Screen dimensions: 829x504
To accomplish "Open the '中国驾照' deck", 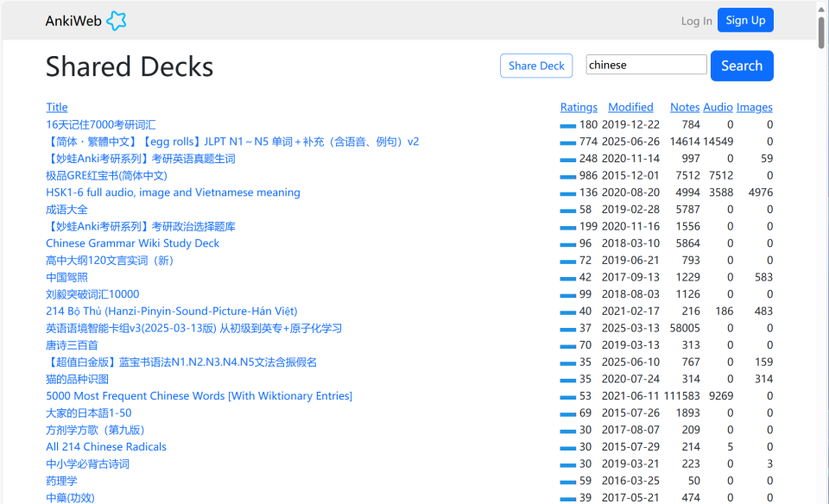I will point(66,277).
